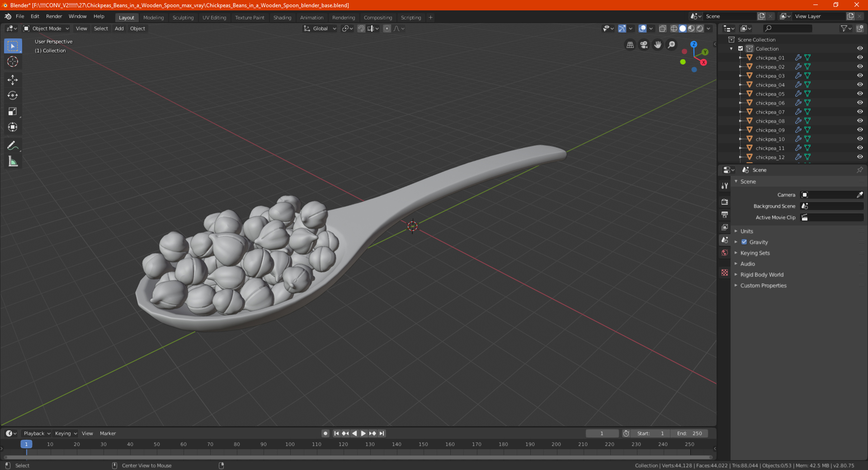Toggle auto keying record button
Screen dimensions: 868x470
(325, 433)
